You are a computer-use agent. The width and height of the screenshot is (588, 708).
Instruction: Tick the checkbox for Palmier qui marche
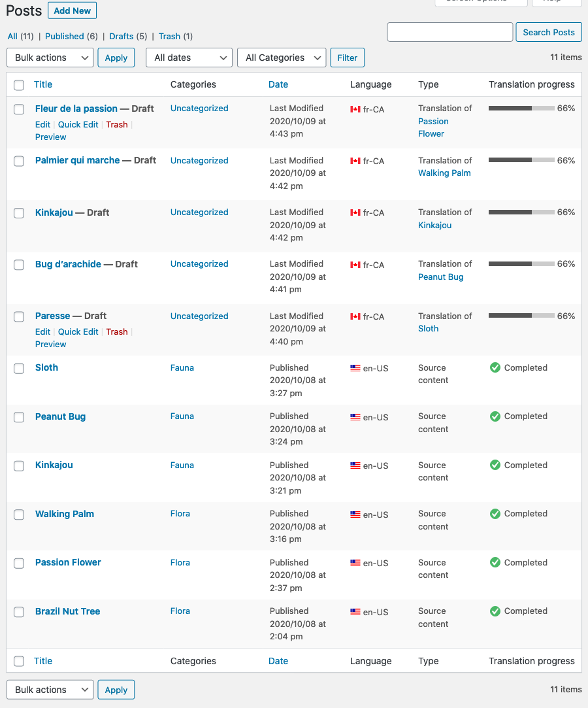pos(20,161)
